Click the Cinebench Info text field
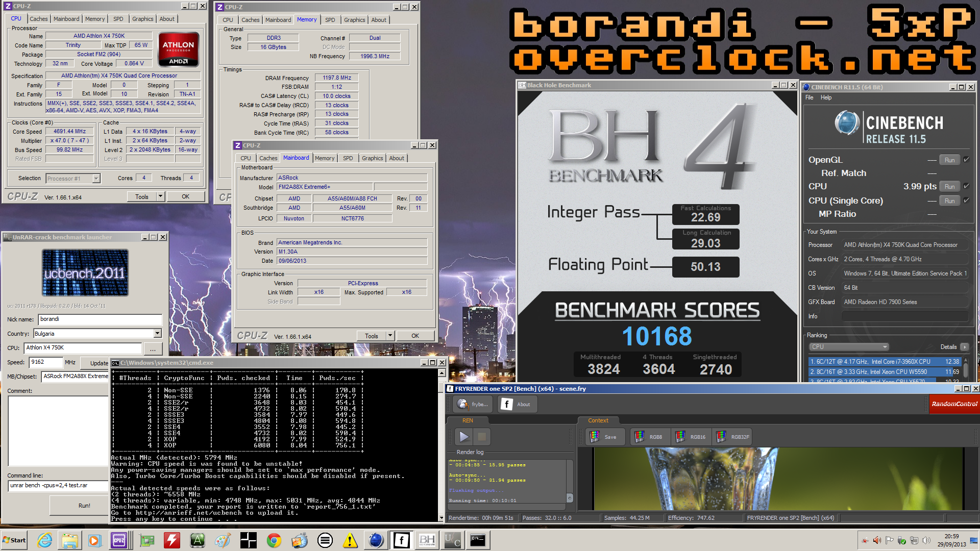Screen dimensions: 980x551 [905, 316]
